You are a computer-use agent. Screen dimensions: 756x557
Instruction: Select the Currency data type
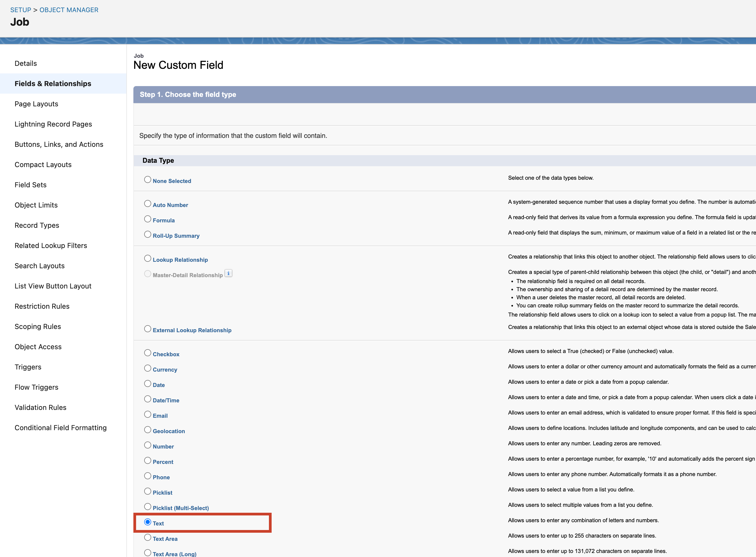tap(147, 368)
